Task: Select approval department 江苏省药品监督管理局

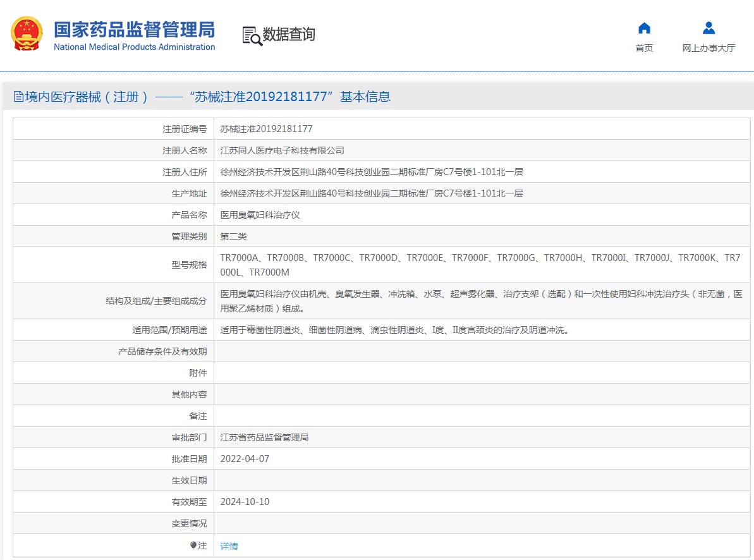Action: [264, 437]
